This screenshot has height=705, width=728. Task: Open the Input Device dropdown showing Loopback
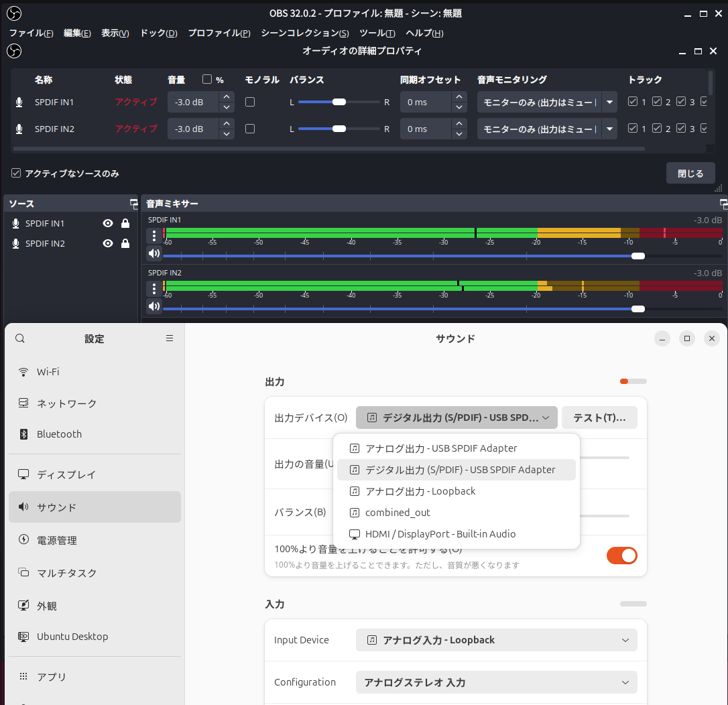pos(496,640)
